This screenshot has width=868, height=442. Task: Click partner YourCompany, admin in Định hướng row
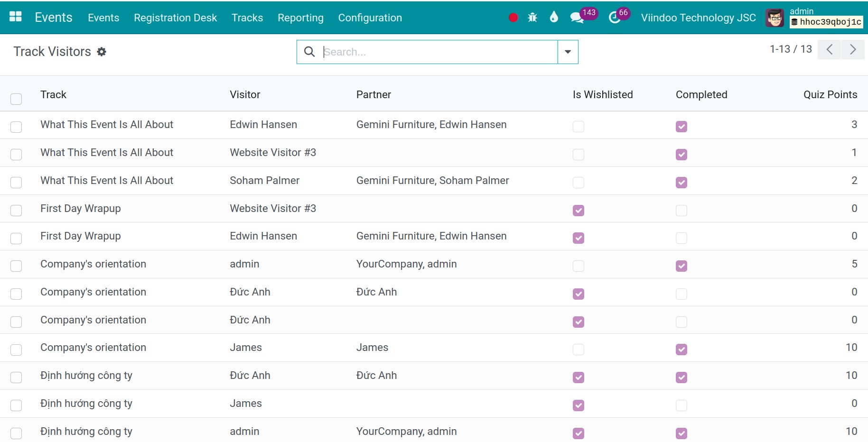(406, 431)
